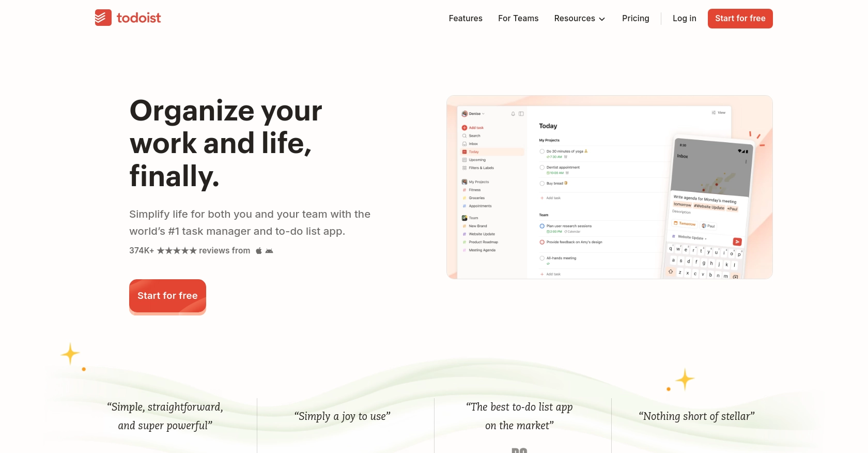Image resolution: width=868 pixels, height=453 pixels.
Task: Click the Todoist logo icon
Action: 103,18
